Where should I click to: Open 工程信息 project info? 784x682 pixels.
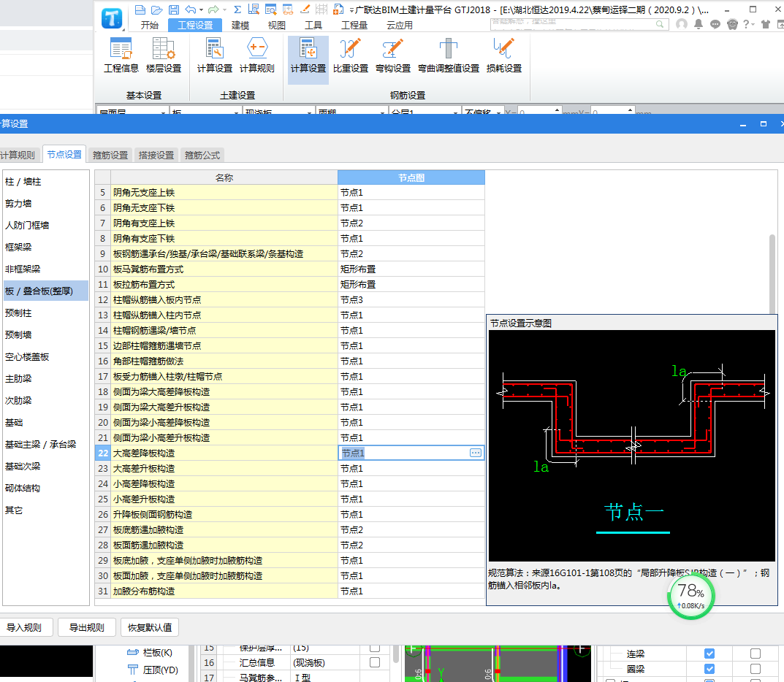121,55
